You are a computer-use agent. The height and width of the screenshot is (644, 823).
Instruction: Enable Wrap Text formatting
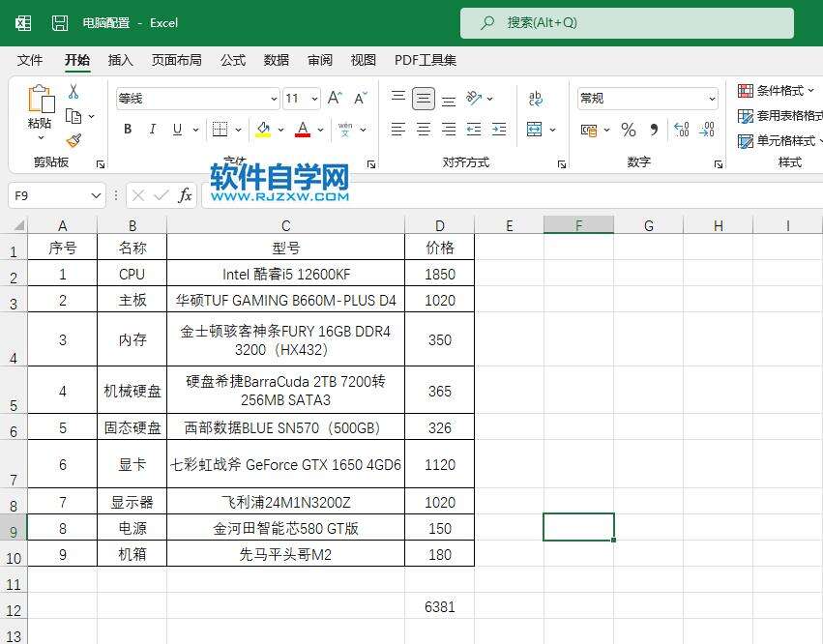pyautogui.click(x=534, y=97)
